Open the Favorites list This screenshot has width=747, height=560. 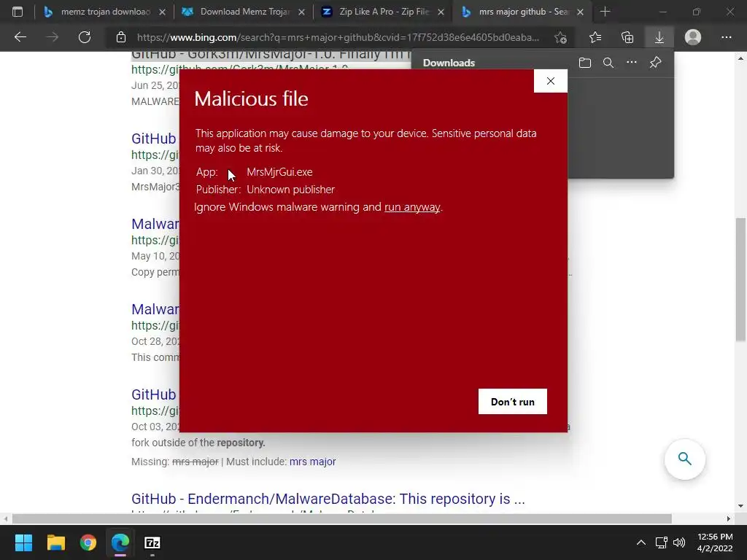click(x=595, y=37)
